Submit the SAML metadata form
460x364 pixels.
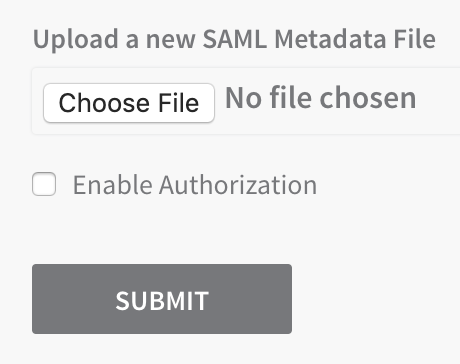162,299
